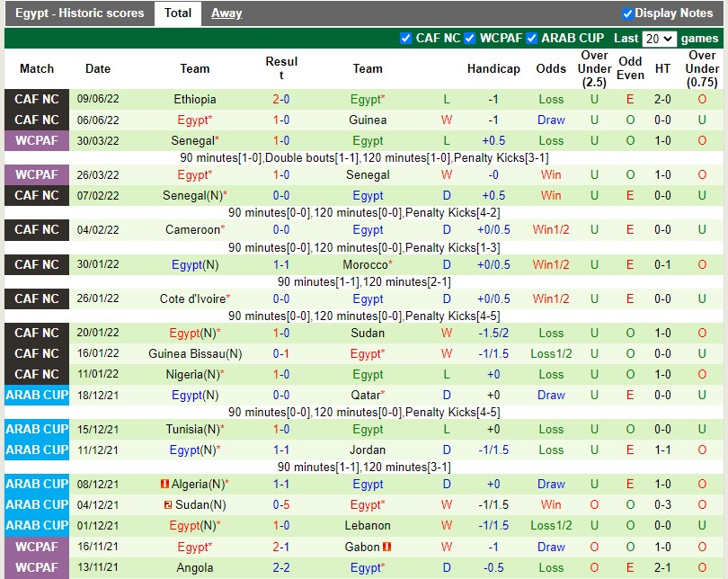Image resolution: width=728 pixels, height=579 pixels.
Task: Switch to the Away tab
Action: pos(226,13)
